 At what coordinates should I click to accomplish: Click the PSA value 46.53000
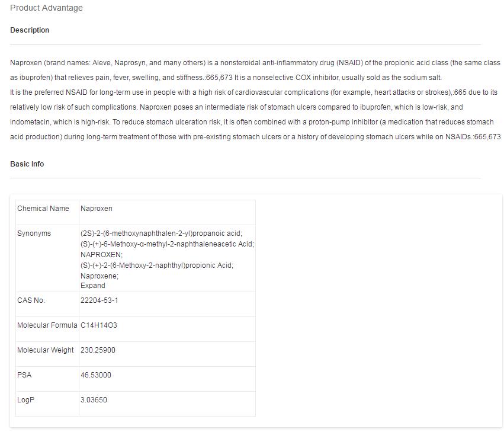click(95, 375)
